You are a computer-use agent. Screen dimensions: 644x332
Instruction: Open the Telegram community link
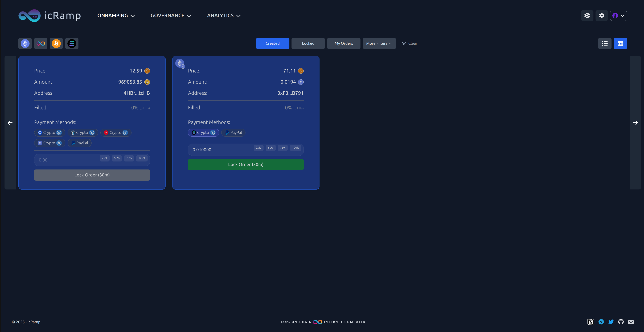pos(601,322)
